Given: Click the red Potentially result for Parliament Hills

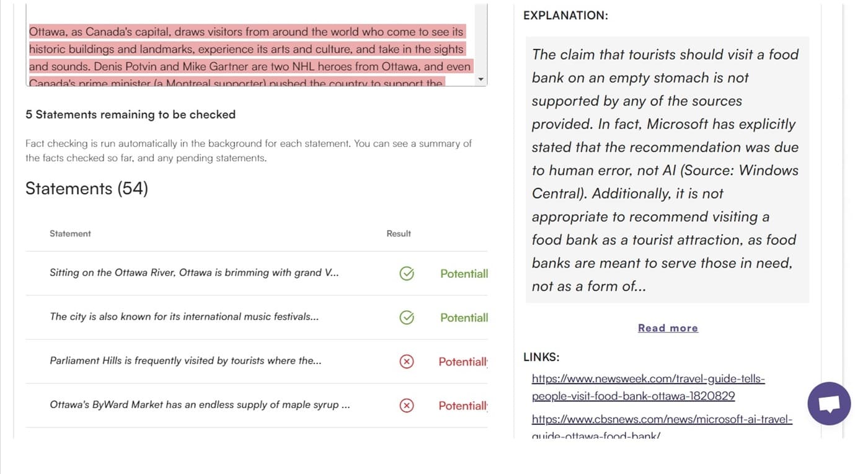Looking at the screenshot, I should click(463, 362).
